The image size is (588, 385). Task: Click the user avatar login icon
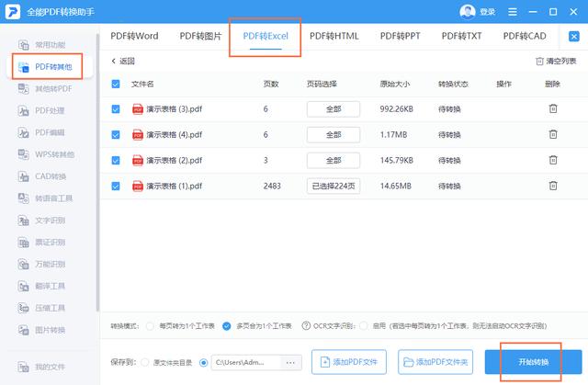[x=468, y=12]
